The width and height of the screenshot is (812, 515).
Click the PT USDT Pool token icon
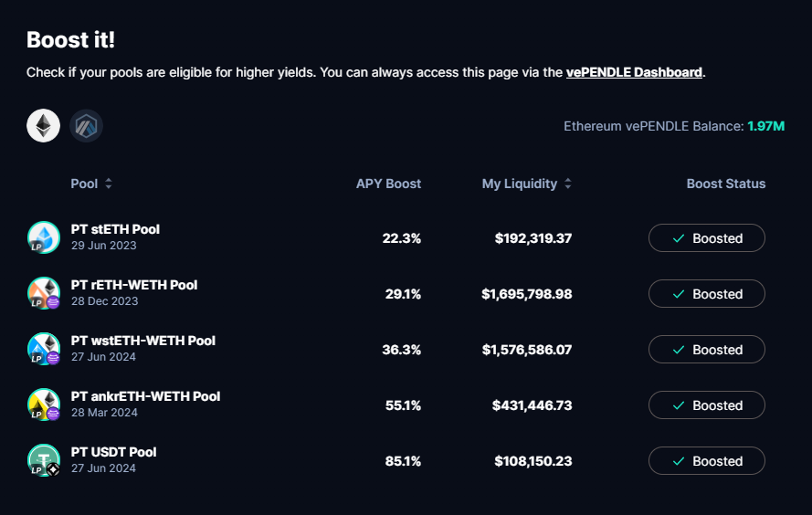coord(43,460)
